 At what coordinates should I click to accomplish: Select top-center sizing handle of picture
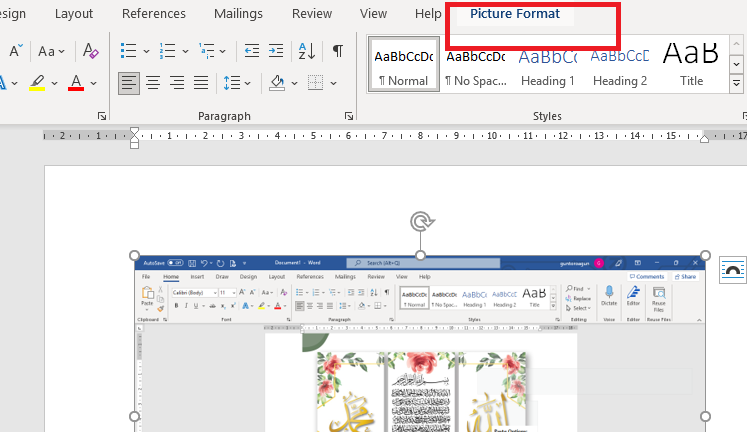click(x=420, y=255)
